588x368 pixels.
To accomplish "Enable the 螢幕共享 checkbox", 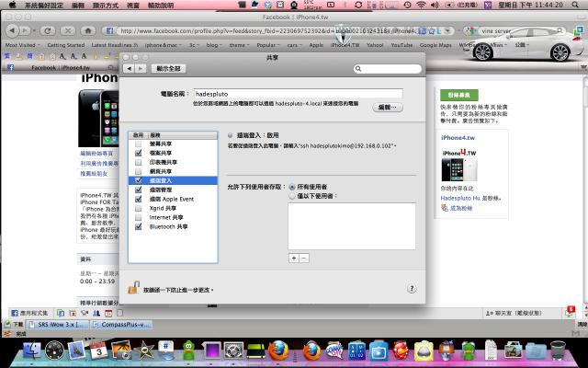I will [x=138, y=144].
